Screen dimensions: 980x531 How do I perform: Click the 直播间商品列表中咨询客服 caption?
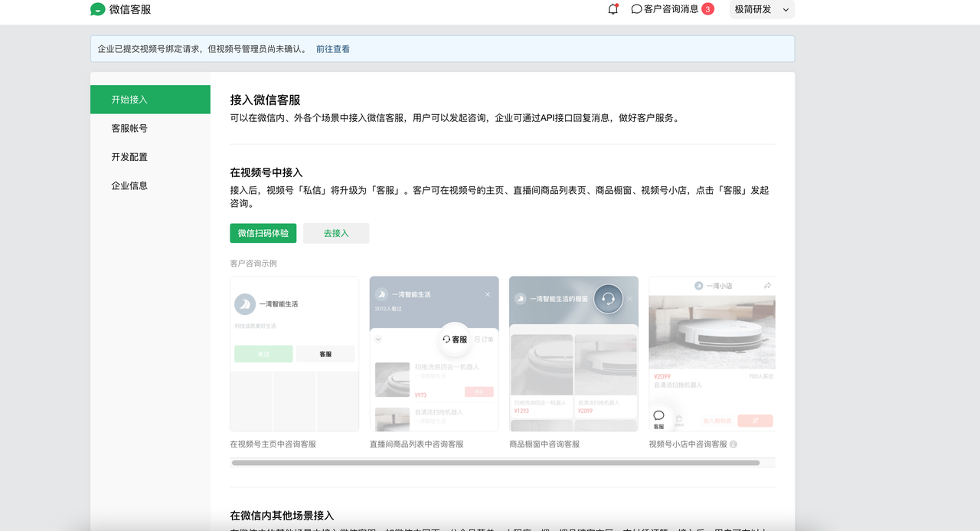416,444
